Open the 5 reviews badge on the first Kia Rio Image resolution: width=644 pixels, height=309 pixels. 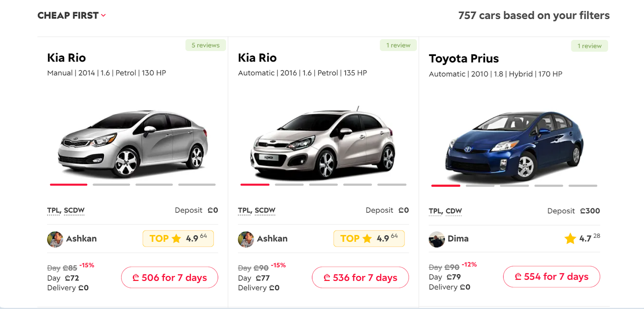coord(205,45)
